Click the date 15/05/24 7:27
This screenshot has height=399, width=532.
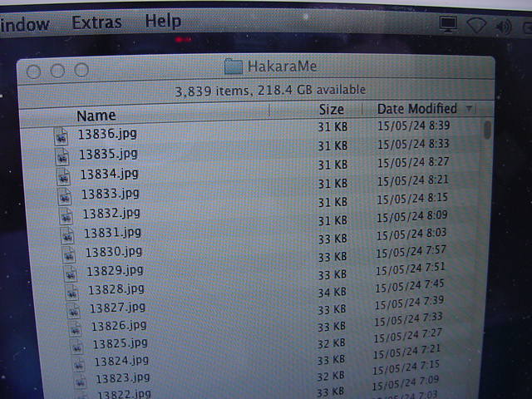coord(408,336)
